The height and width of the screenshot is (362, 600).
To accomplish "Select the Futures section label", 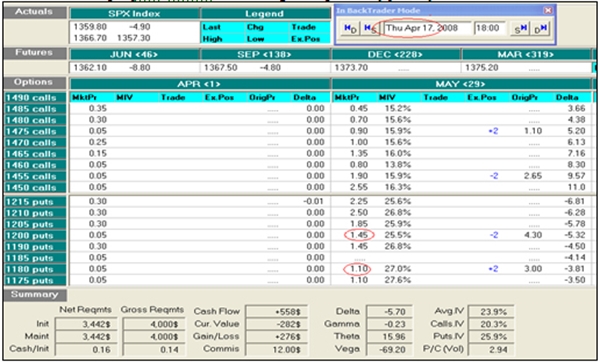I will point(34,53).
